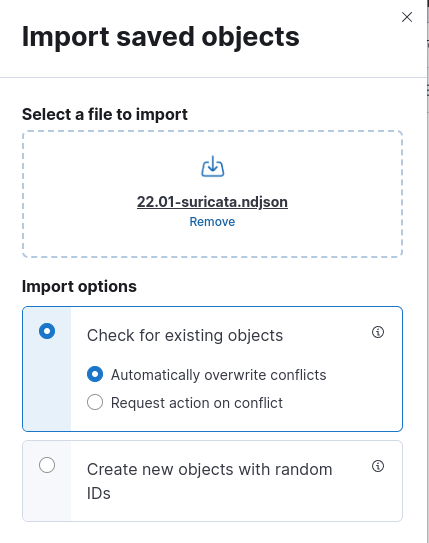Click the 22.01-suricata.ndjson file name

tap(212, 202)
